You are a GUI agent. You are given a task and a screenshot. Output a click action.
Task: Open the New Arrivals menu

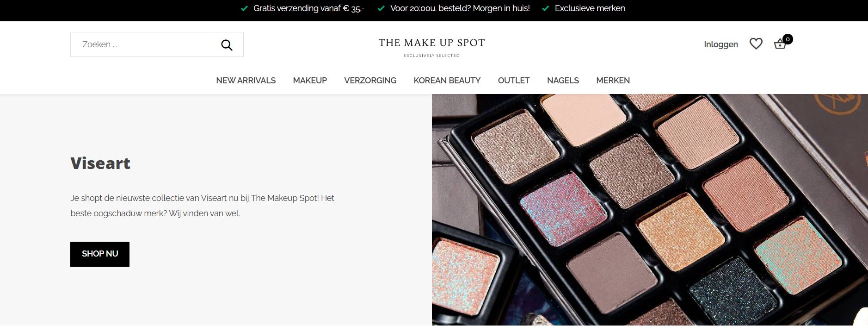[246, 81]
